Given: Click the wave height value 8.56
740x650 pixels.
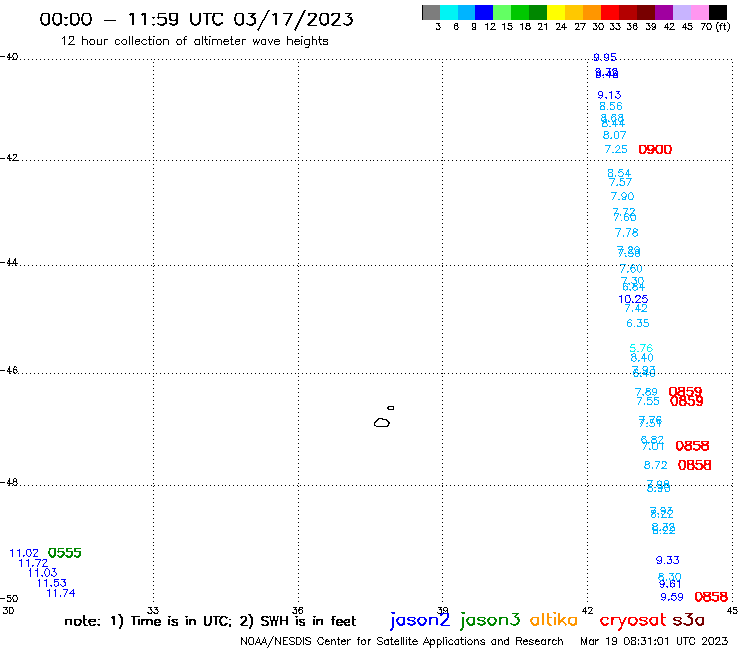Looking at the screenshot, I should 611,106.
